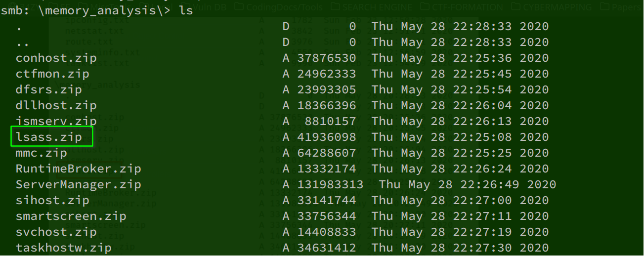
Task: Select ctfmon.zip in the listing
Action: tap(52, 74)
